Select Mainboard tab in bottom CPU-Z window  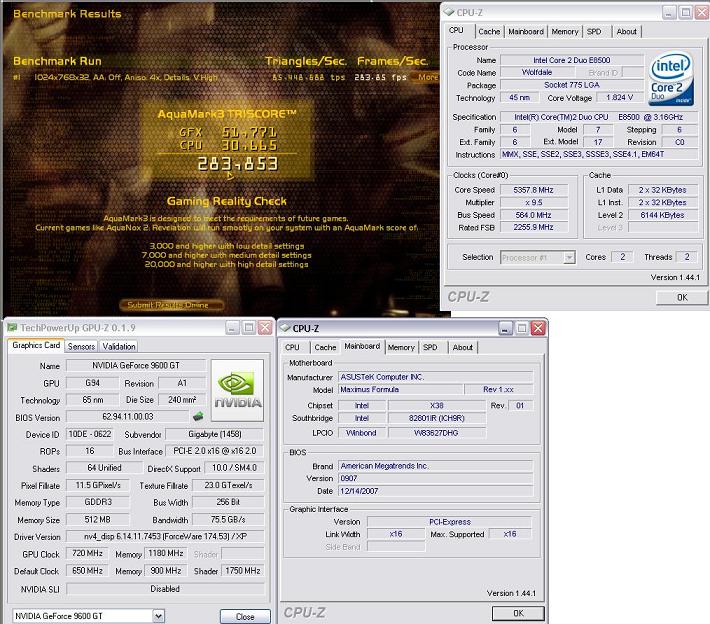362,346
